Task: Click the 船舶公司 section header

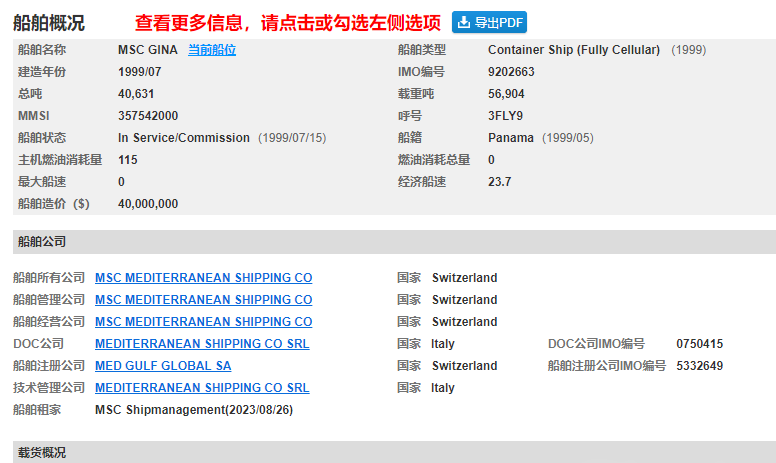Action: (x=394, y=242)
